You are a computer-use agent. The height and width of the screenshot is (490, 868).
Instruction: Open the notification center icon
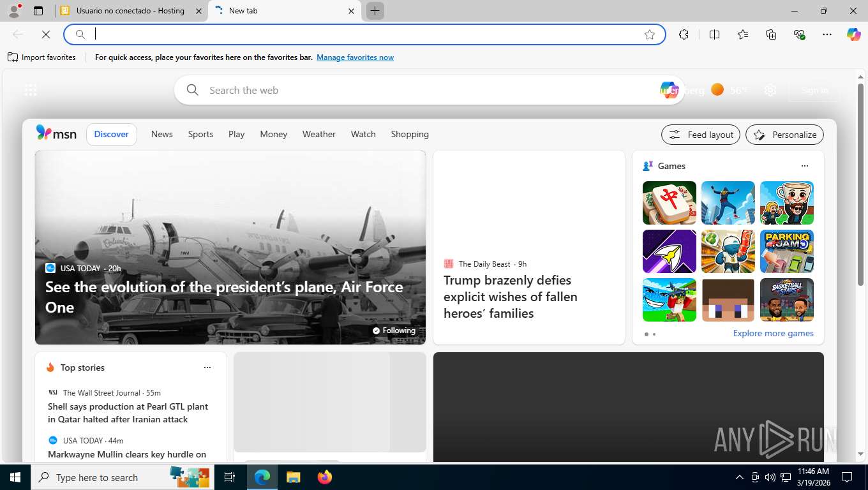coord(847,477)
